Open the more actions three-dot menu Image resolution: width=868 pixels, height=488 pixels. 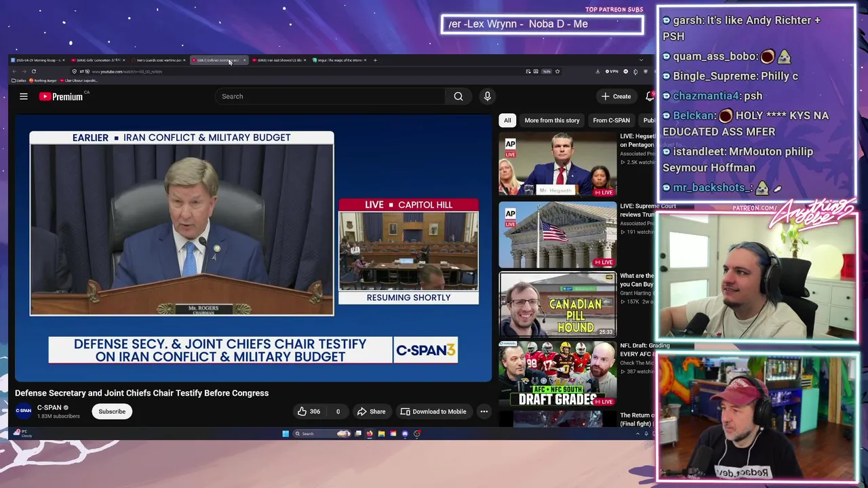[x=484, y=411]
